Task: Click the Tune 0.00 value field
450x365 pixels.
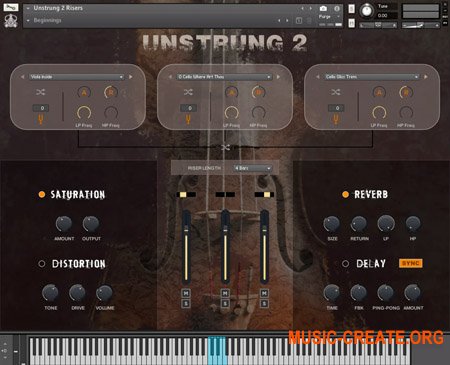Action: coord(387,15)
